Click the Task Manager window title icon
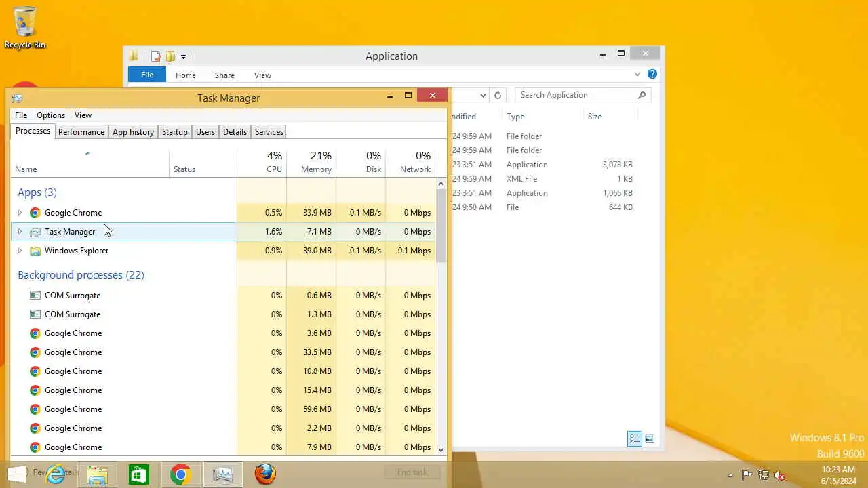The width and height of the screenshot is (868, 488). coord(17,98)
